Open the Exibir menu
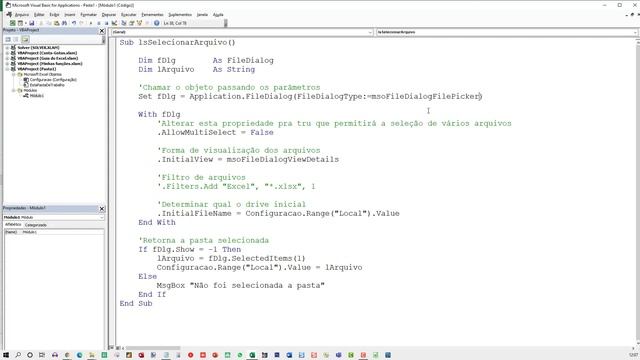 54,15
